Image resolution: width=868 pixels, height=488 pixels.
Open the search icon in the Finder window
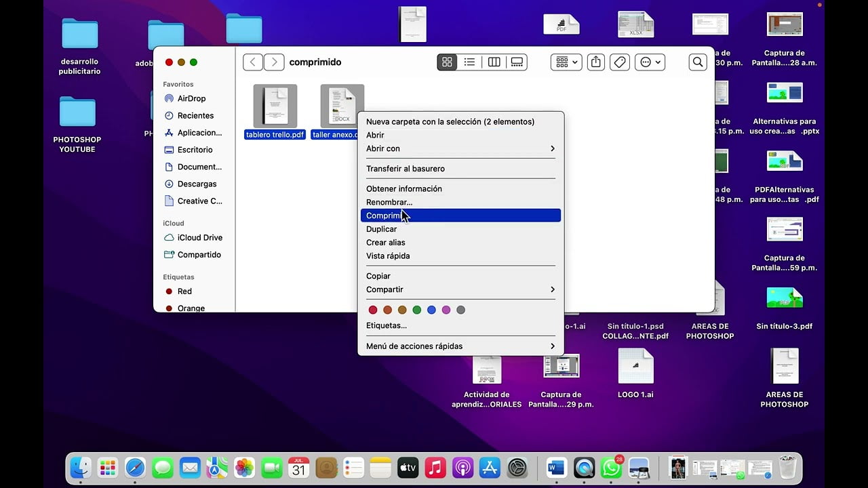click(698, 62)
